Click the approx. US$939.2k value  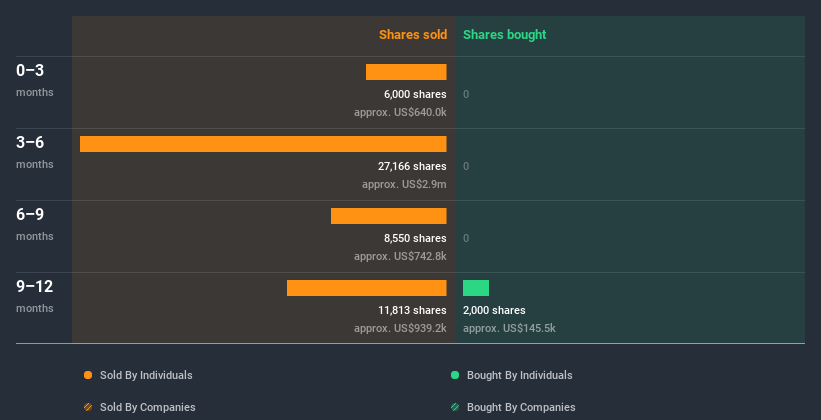coord(400,328)
